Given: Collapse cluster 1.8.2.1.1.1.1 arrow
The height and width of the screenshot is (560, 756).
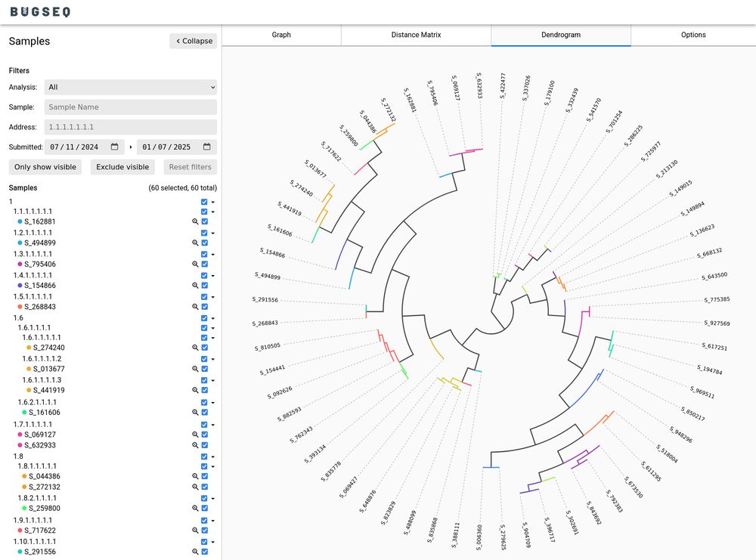Looking at the screenshot, I should (x=213, y=499).
